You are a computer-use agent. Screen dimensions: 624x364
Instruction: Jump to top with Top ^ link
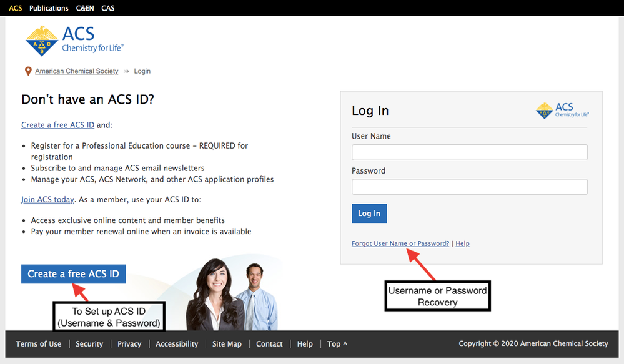pyautogui.click(x=337, y=344)
